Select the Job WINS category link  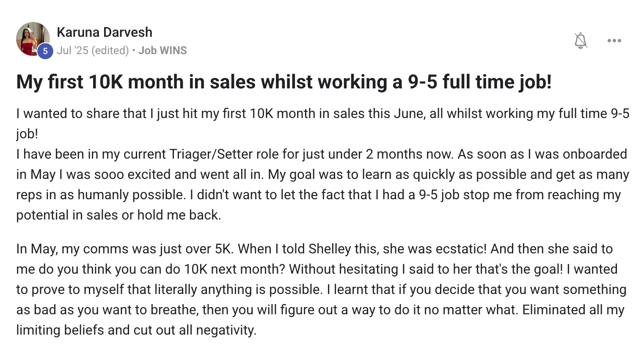[x=162, y=50]
